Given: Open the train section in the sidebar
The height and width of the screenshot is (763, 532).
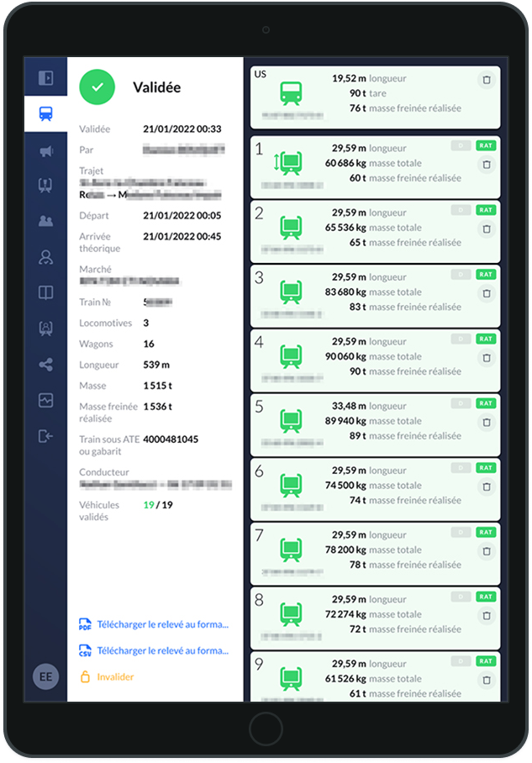Looking at the screenshot, I should click(45, 114).
